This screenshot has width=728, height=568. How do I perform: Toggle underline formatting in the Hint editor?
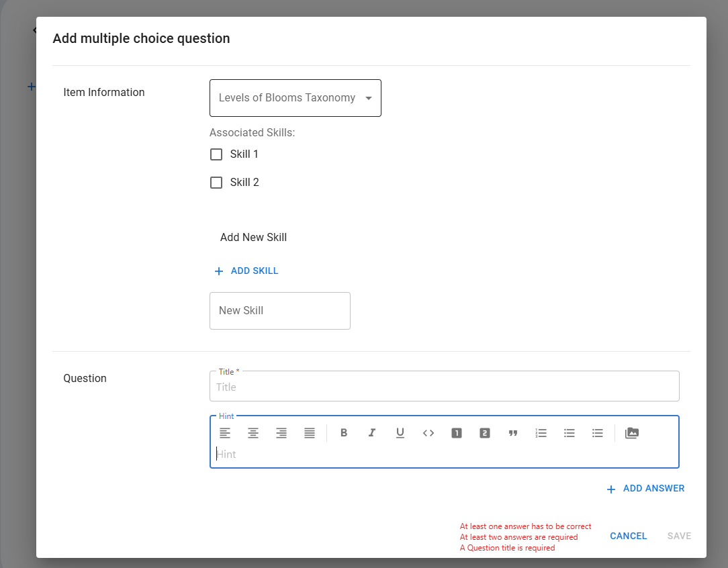click(x=400, y=433)
